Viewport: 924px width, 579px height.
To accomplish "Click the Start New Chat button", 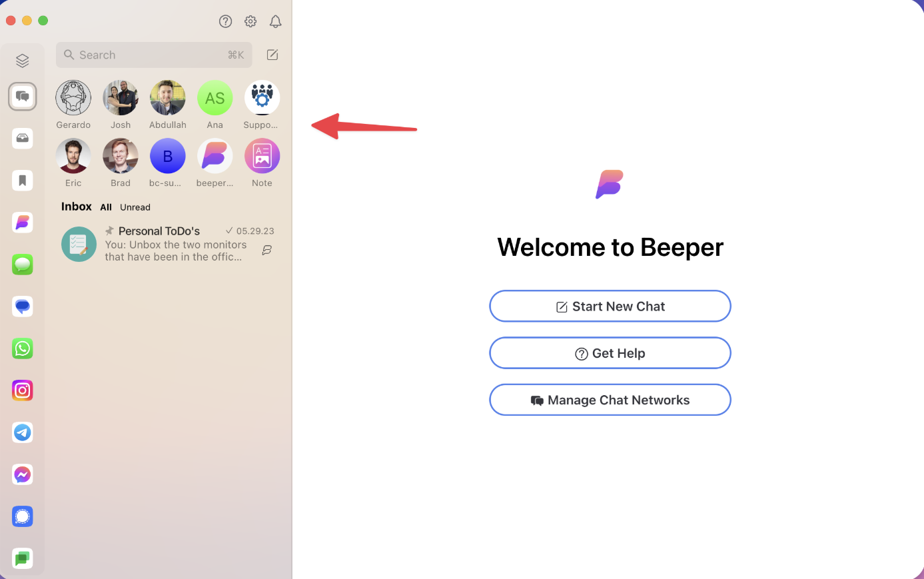I will click(x=610, y=306).
